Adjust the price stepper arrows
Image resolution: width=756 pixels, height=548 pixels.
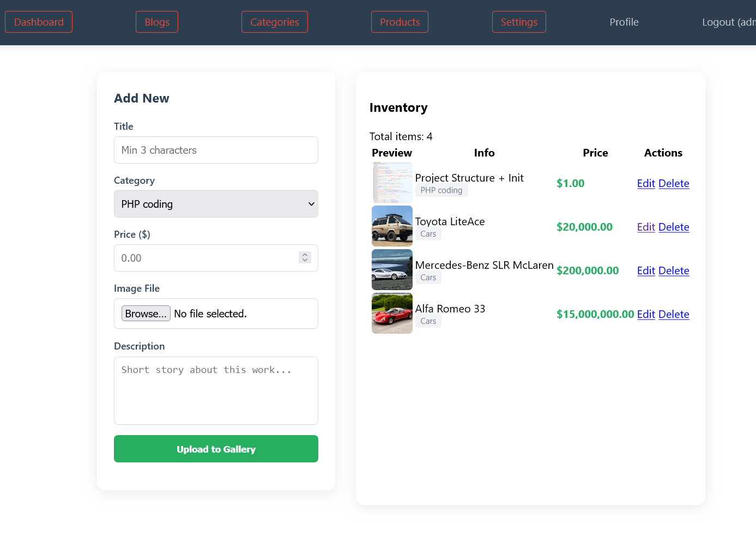305,258
